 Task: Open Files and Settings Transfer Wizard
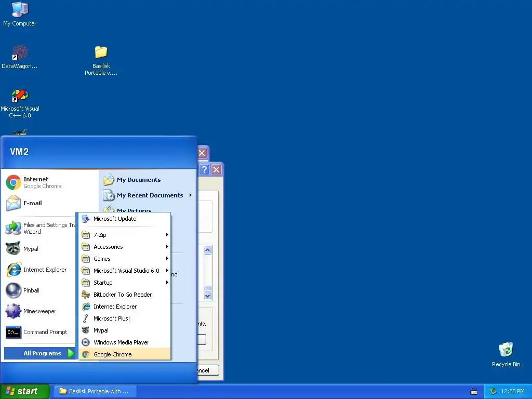(x=40, y=228)
